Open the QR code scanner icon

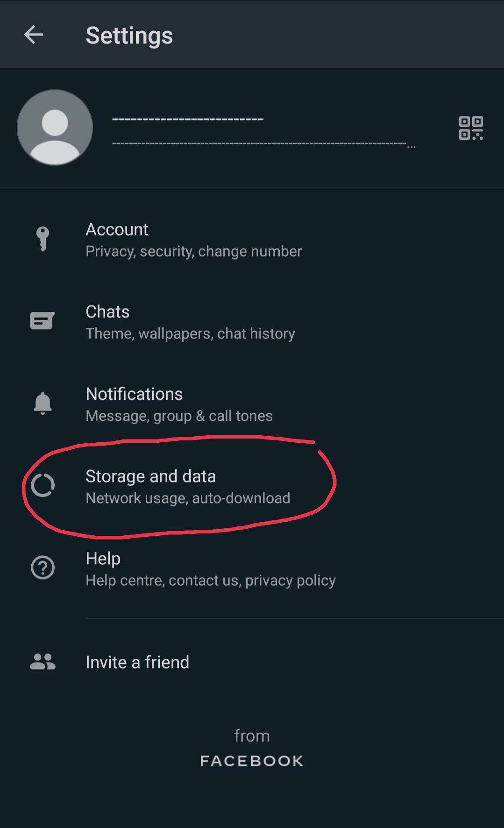tap(470, 128)
